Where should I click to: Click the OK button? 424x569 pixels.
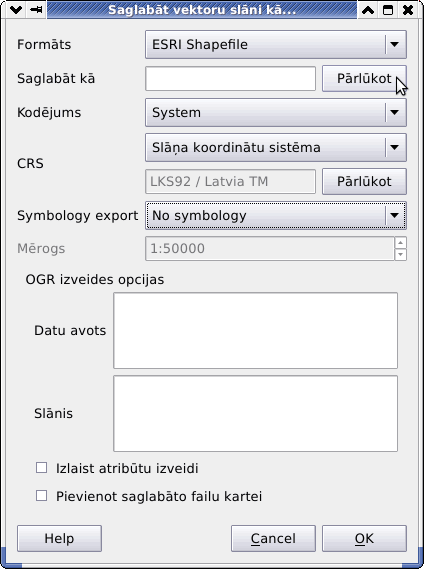click(364, 539)
